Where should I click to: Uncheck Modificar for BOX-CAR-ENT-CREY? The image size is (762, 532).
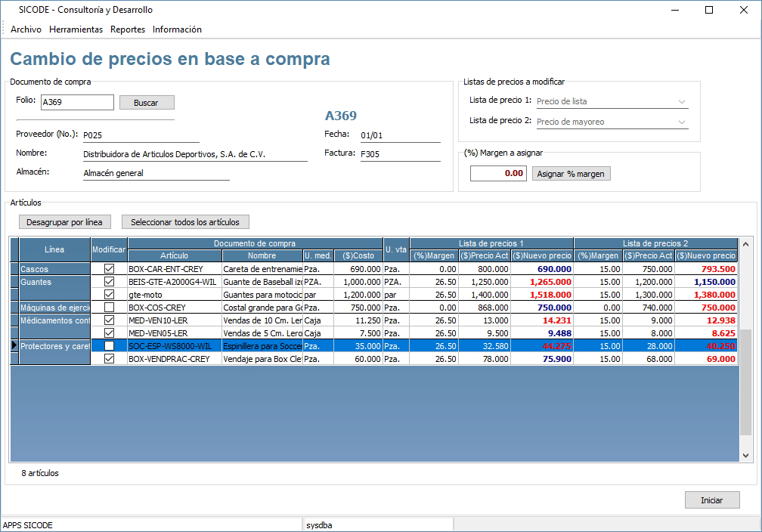[x=110, y=269]
